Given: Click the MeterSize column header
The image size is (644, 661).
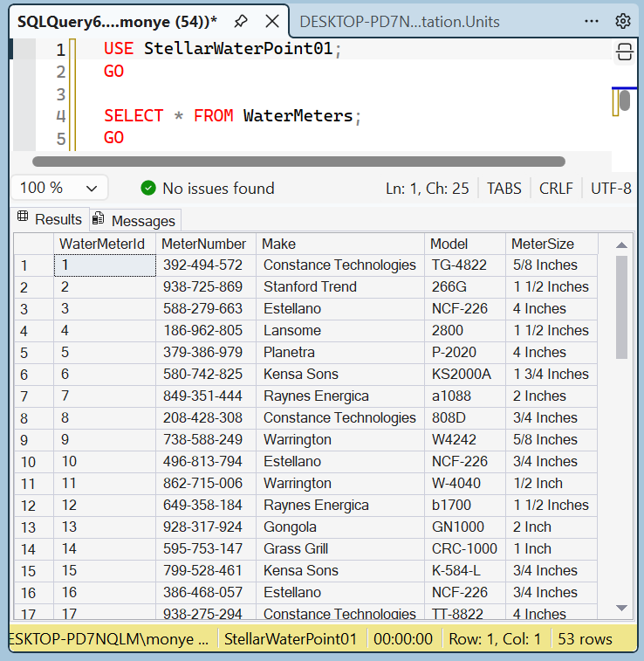Looking at the screenshot, I should pyautogui.click(x=552, y=244).
